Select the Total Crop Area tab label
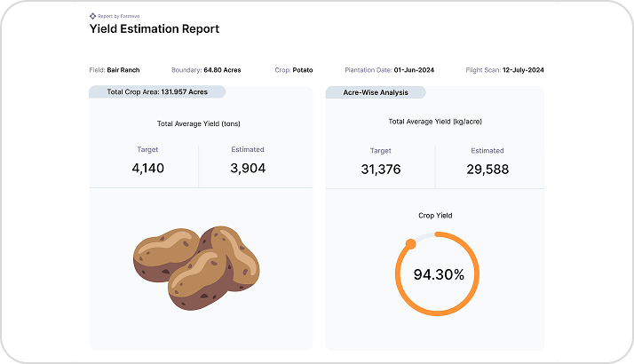 coord(156,91)
